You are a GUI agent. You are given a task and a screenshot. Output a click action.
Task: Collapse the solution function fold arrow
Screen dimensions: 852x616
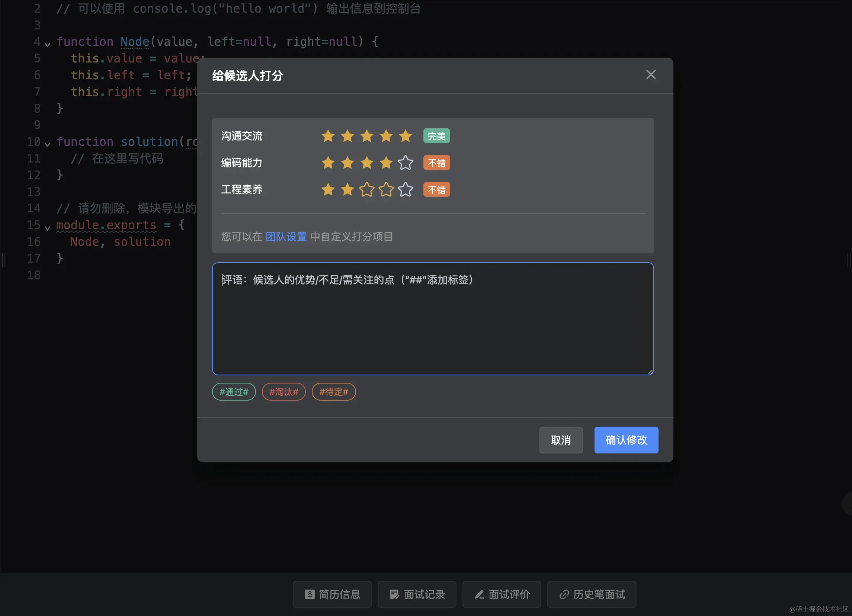[x=47, y=145]
